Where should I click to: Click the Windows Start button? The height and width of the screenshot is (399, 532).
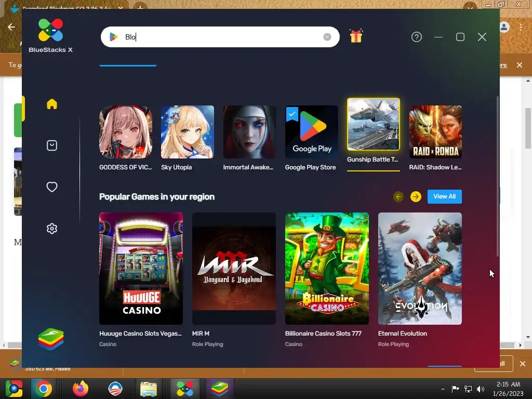(14, 389)
